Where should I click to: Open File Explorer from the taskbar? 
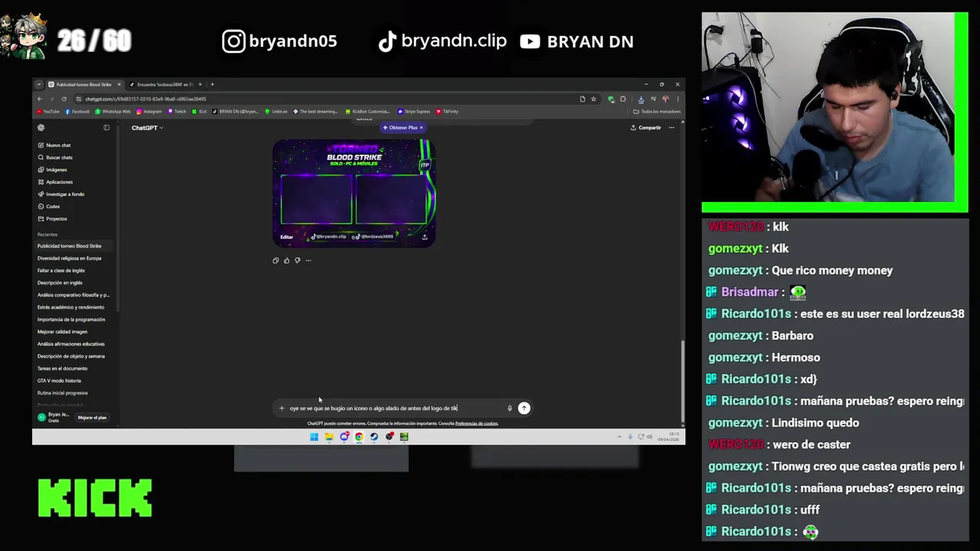coord(328,437)
